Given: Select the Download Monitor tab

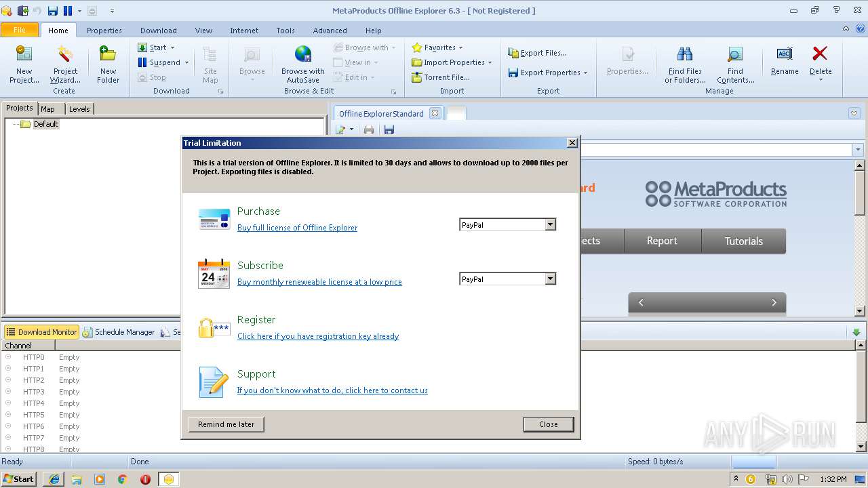Looking at the screenshot, I should pos(42,332).
